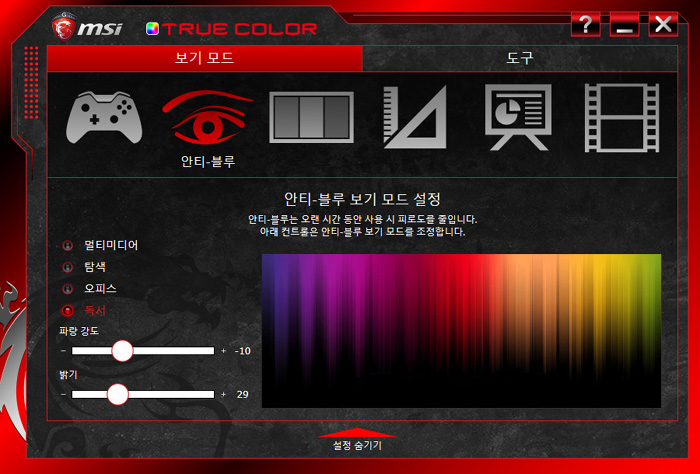The width and height of the screenshot is (700, 474).
Task: Select the Anti-Blue eye icon
Action: coord(208,117)
